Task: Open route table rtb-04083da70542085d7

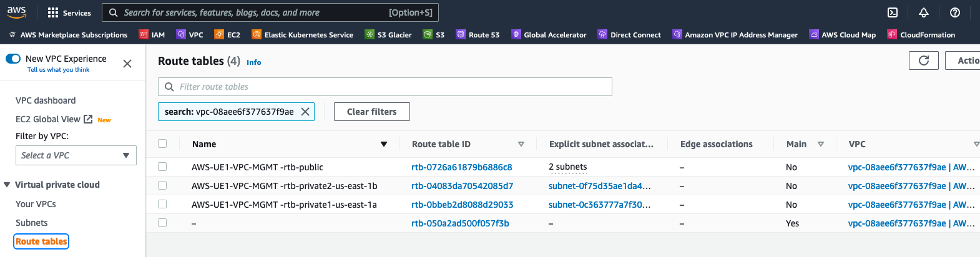Action: pyautogui.click(x=463, y=186)
